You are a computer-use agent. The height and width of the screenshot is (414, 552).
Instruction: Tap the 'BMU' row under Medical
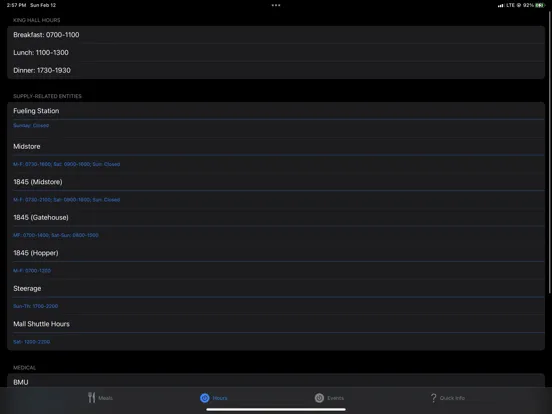point(276,382)
